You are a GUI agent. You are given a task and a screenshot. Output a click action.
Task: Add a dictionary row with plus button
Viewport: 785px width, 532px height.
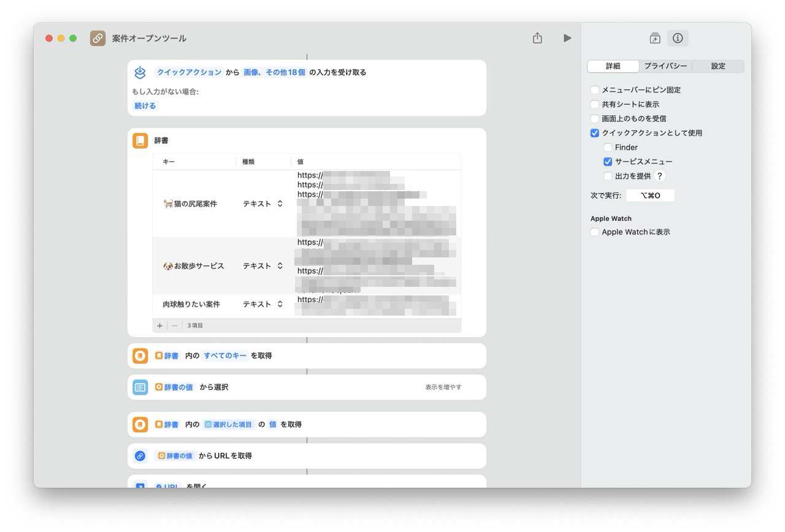coord(160,325)
